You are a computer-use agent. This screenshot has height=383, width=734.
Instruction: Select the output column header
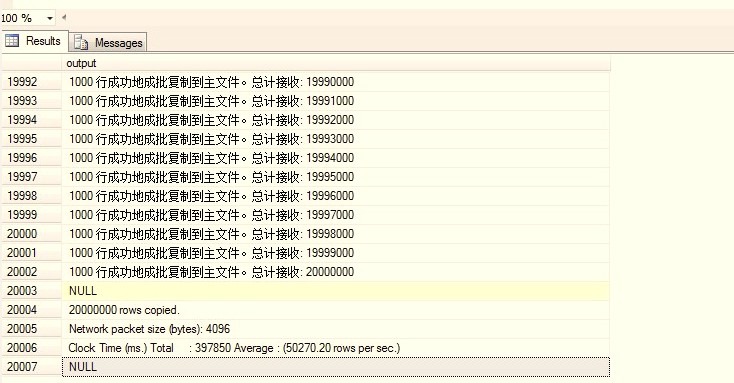click(x=336, y=63)
